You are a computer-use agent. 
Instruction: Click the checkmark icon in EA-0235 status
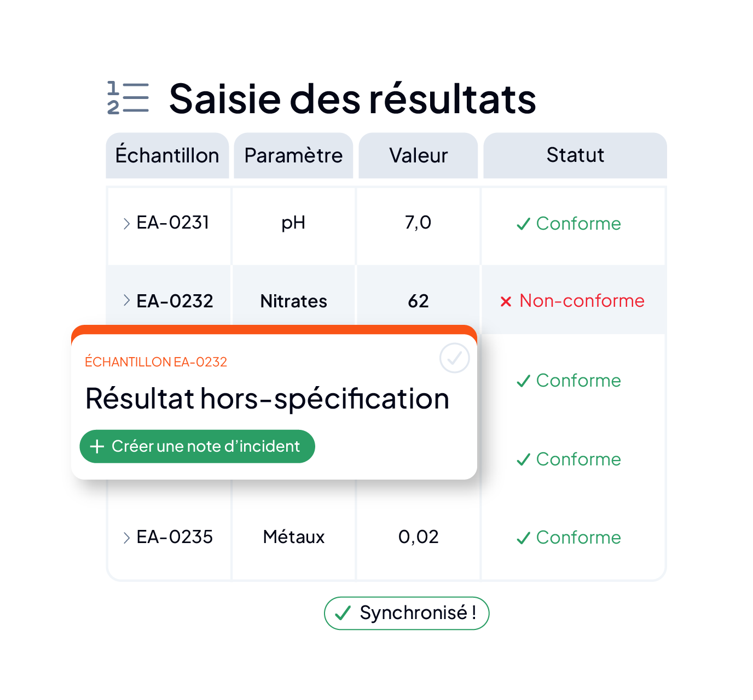point(524,538)
